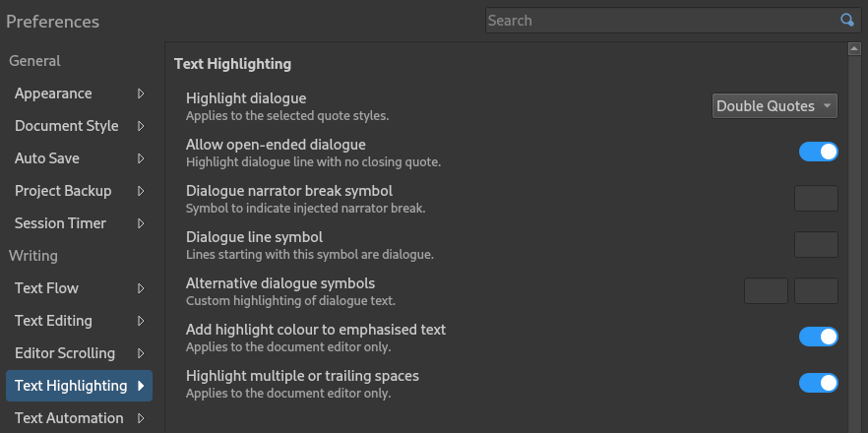Click the arrow icon beside Document Style
This screenshot has width=868, height=433.
coord(141,126)
